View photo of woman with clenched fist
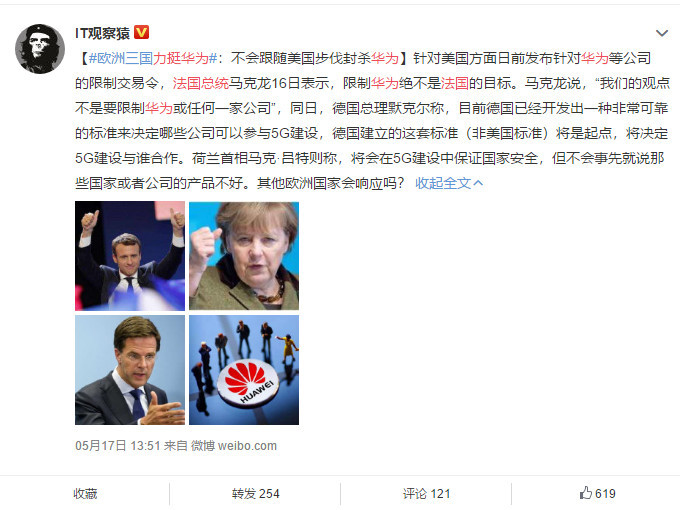 pyautogui.click(x=244, y=256)
